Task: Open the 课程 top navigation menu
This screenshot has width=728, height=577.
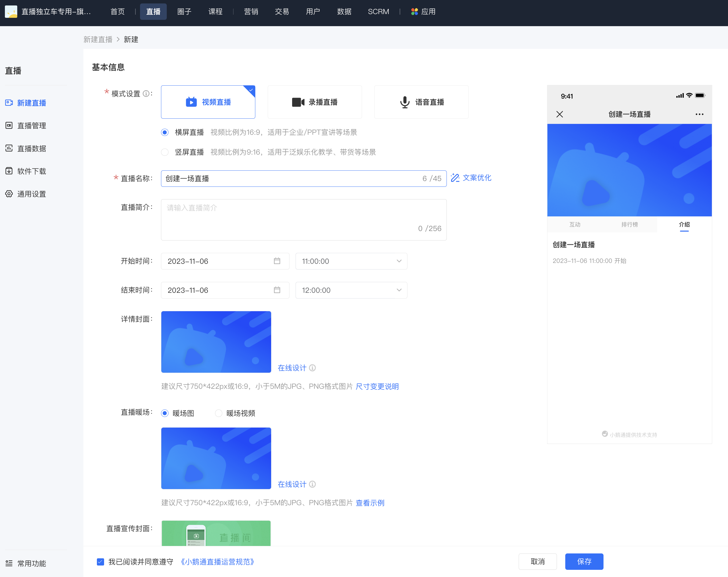Action: pos(215,12)
